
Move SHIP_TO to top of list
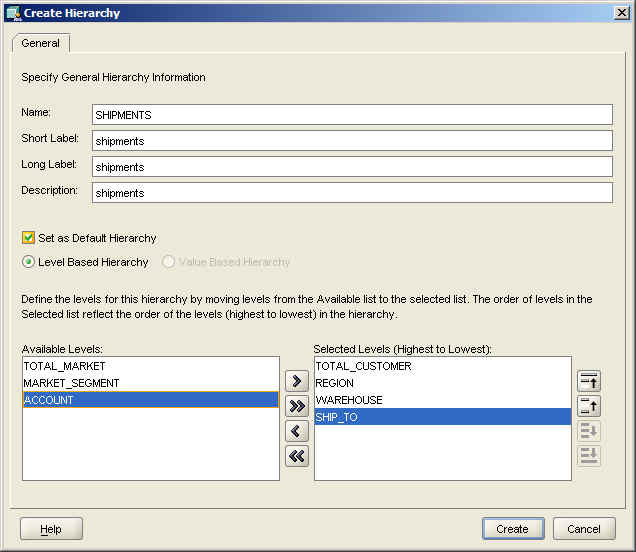click(x=589, y=381)
